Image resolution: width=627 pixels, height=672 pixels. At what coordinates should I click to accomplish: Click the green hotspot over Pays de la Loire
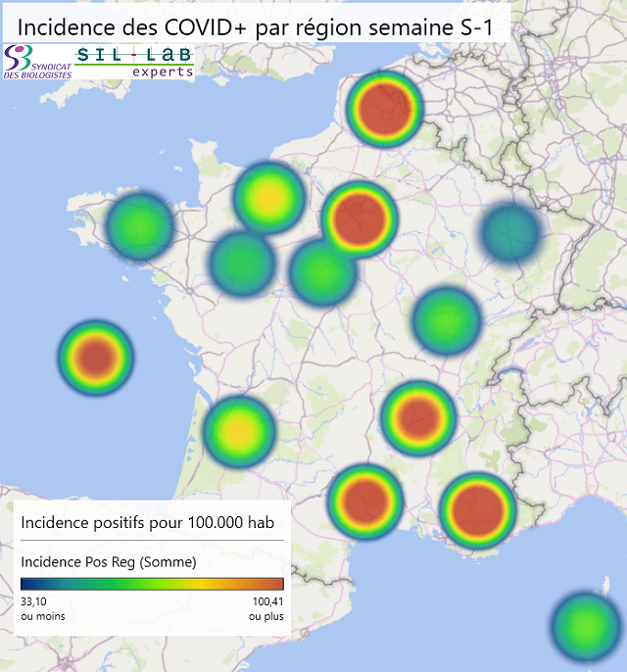pyautogui.click(x=242, y=263)
